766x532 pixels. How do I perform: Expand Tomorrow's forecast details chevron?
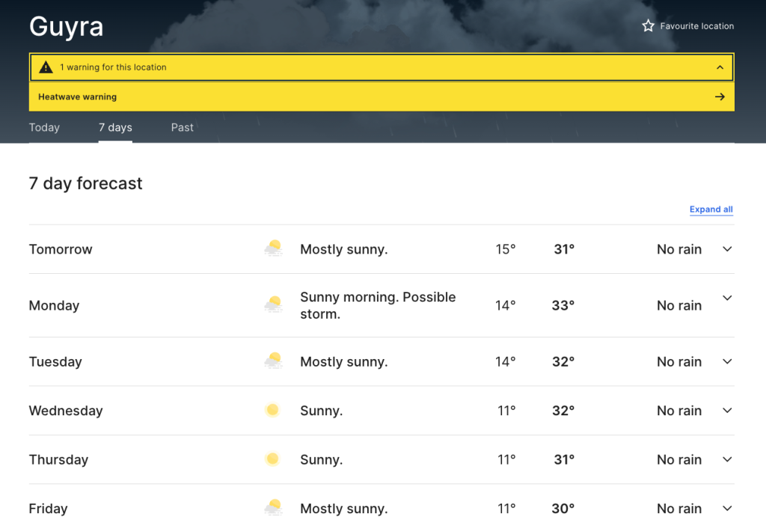pyautogui.click(x=727, y=249)
